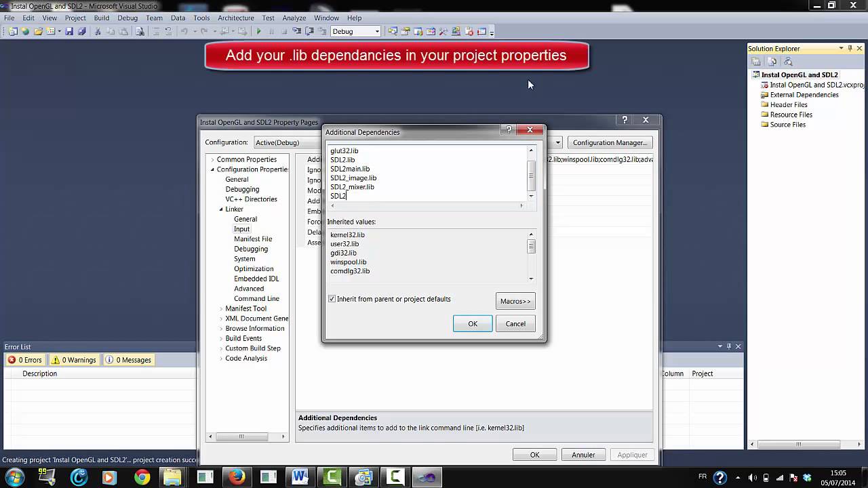This screenshot has width=868, height=488.
Task: Click the Save All toolbar icon
Action: coord(81,31)
